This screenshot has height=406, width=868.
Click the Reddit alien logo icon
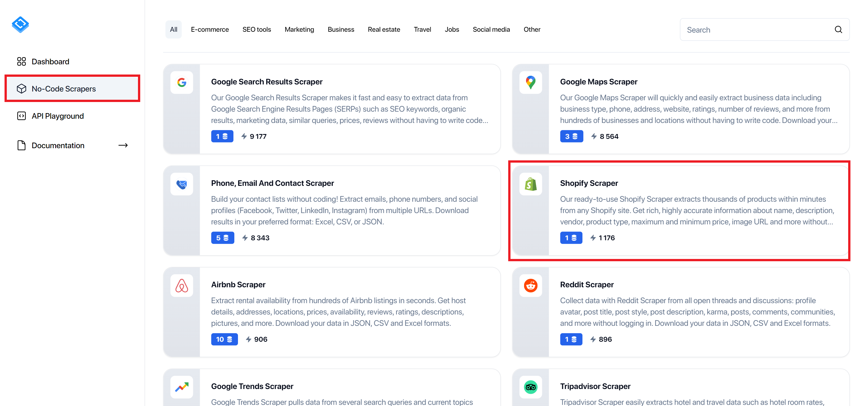531,285
